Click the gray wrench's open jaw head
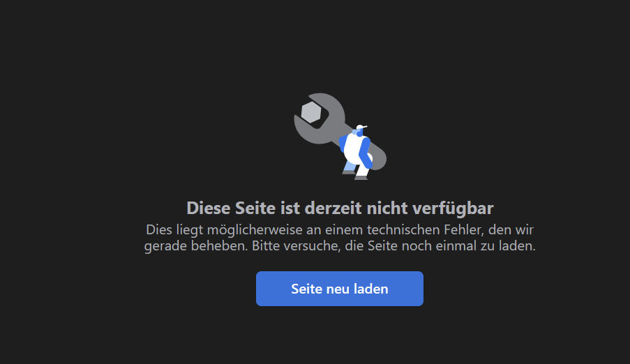 (x=319, y=119)
